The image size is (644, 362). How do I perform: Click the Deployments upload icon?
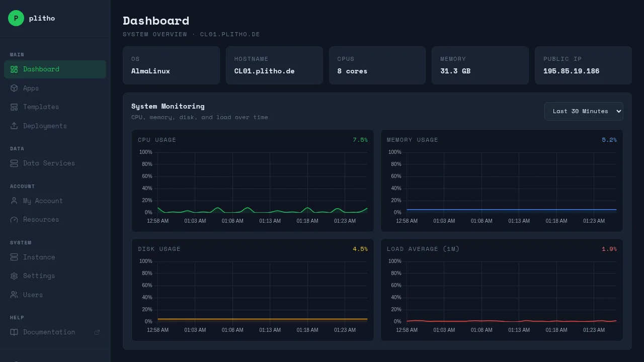pyautogui.click(x=14, y=126)
